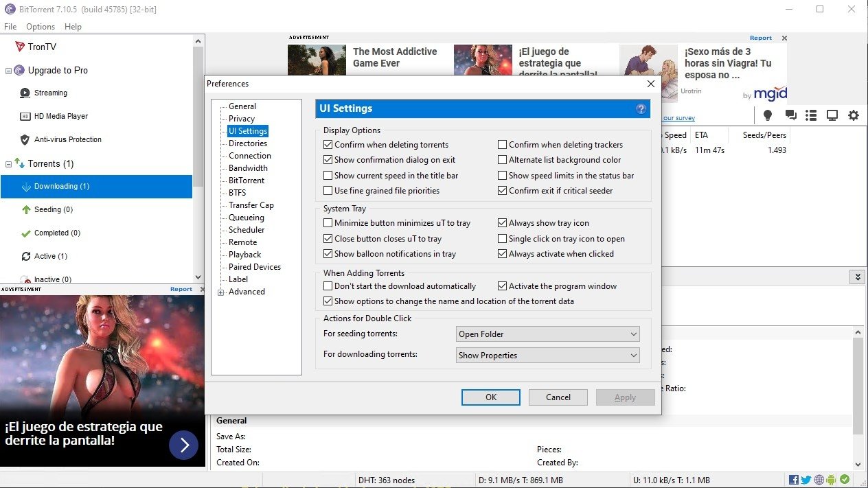Open the gear settings icon in toolbar
Image resolution: width=868 pixels, height=488 pixels.
click(x=854, y=115)
